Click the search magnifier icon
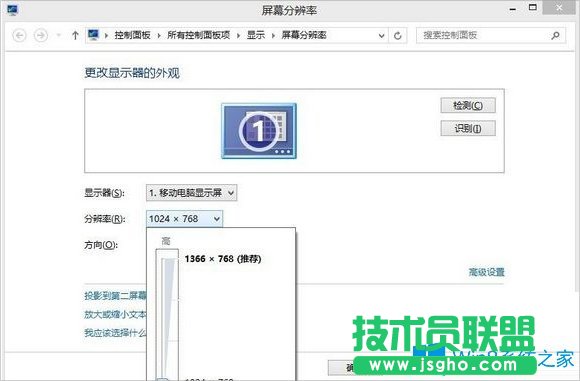 [x=555, y=36]
